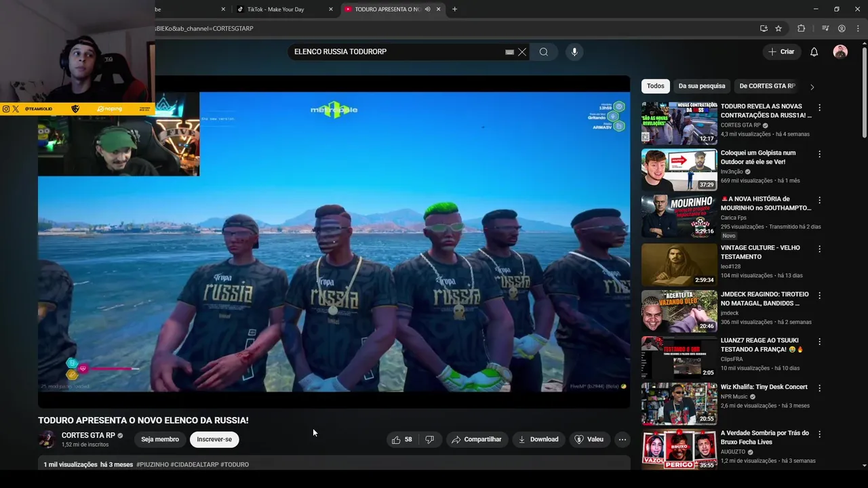Open options for A Verdade Sombria video
The width and height of the screenshot is (868, 488).
[819, 434]
